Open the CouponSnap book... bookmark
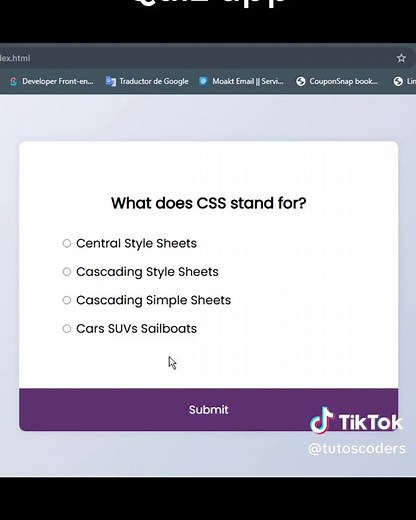The image size is (416, 520). click(x=337, y=81)
